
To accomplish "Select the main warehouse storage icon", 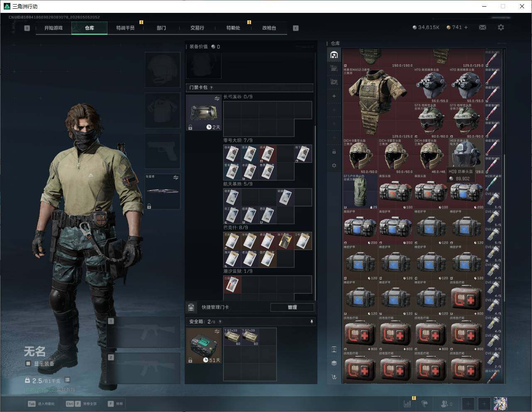I will (334, 55).
